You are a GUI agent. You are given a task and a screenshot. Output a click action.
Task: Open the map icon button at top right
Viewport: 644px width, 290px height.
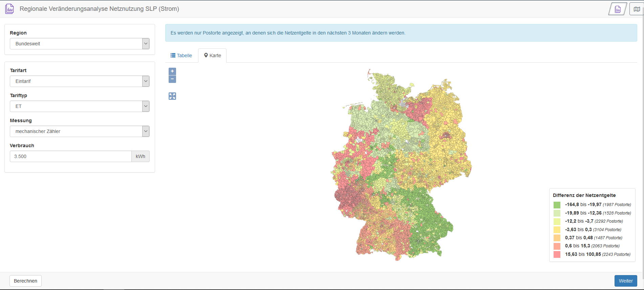click(637, 9)
